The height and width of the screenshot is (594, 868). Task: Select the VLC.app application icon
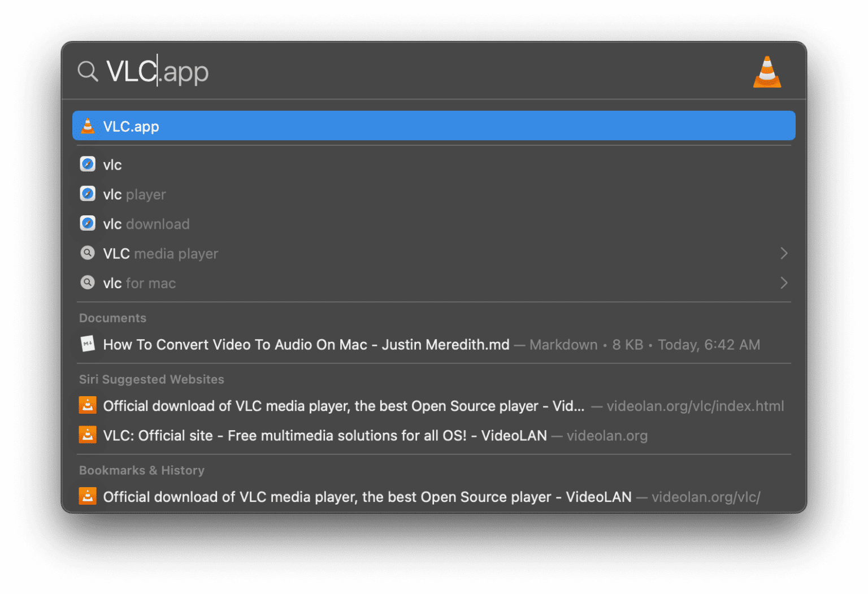click(88, 125)
